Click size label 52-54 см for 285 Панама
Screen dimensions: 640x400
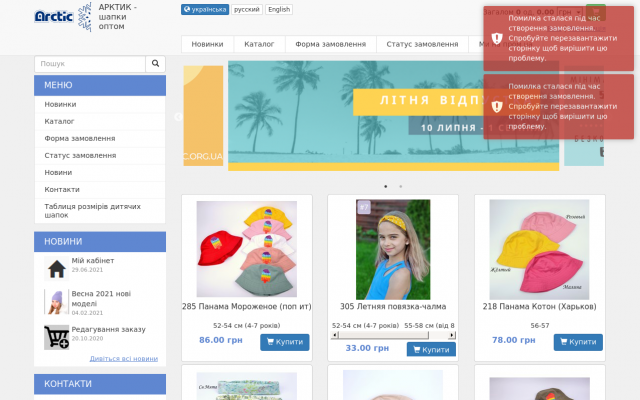[x=247, y=326]
